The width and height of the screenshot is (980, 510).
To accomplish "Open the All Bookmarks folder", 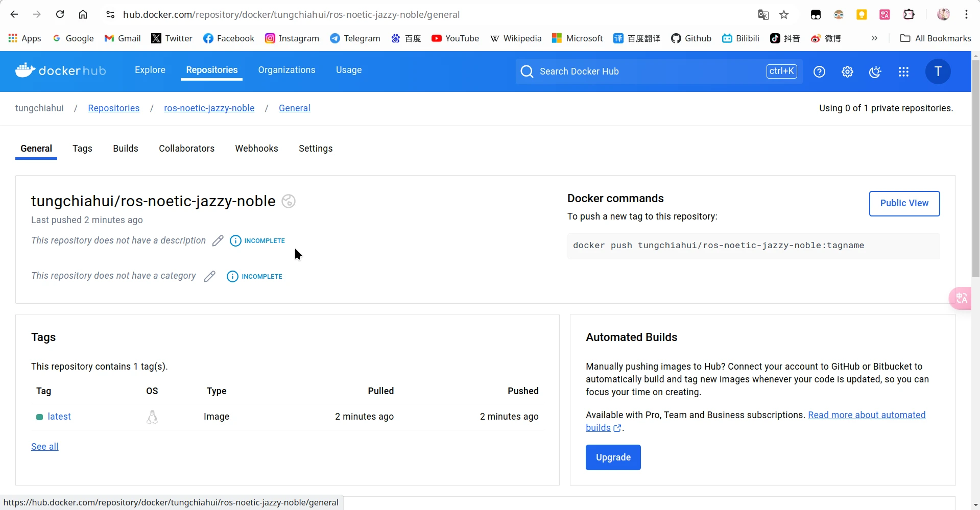I will (936, 38).
